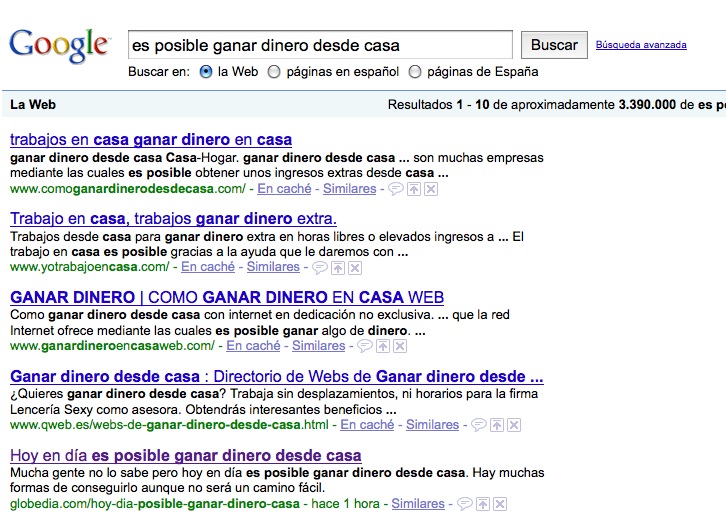Image resolution: width=726 pixels, height=519 pixels.
Task: Select the 'la Web' radio button
Action: point(206,72)
